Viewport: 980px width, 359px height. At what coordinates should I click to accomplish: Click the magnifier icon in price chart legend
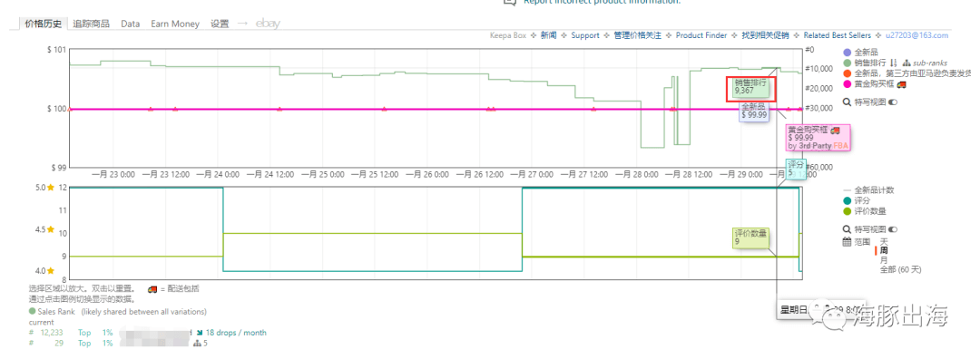coord(847,102)
